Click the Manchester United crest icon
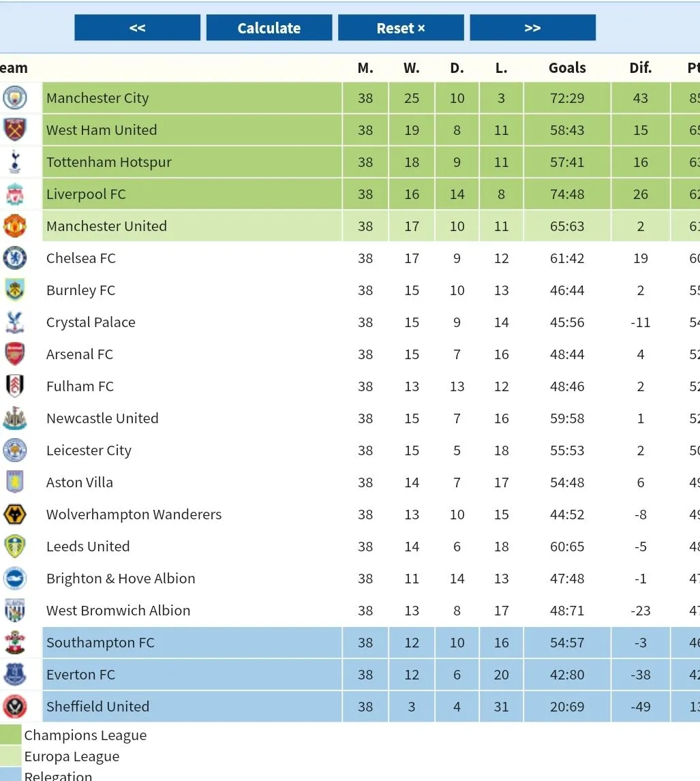700x781 pixels. click(14, 226)
